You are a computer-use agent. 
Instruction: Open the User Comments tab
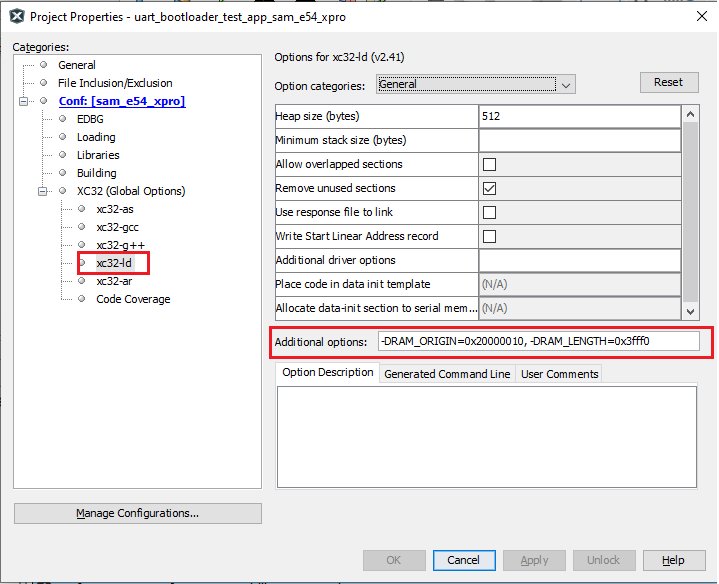[x=559, y=374]
